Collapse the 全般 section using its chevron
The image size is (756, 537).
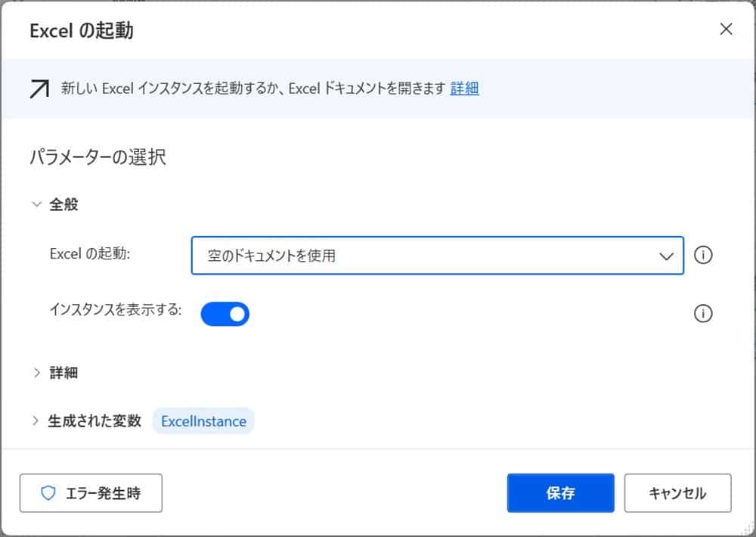coord(36,205)
